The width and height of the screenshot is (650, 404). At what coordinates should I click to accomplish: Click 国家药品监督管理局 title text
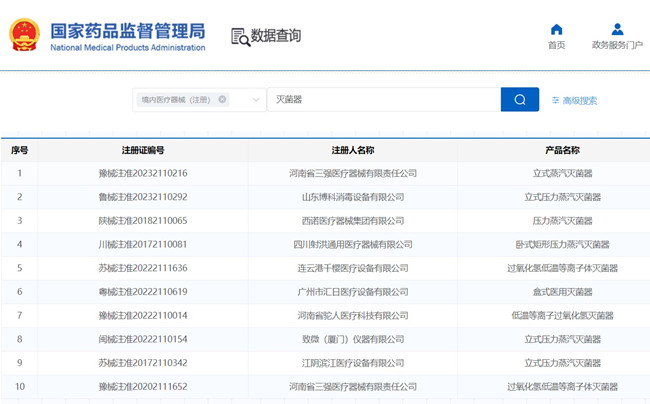[x=128, y=31]
